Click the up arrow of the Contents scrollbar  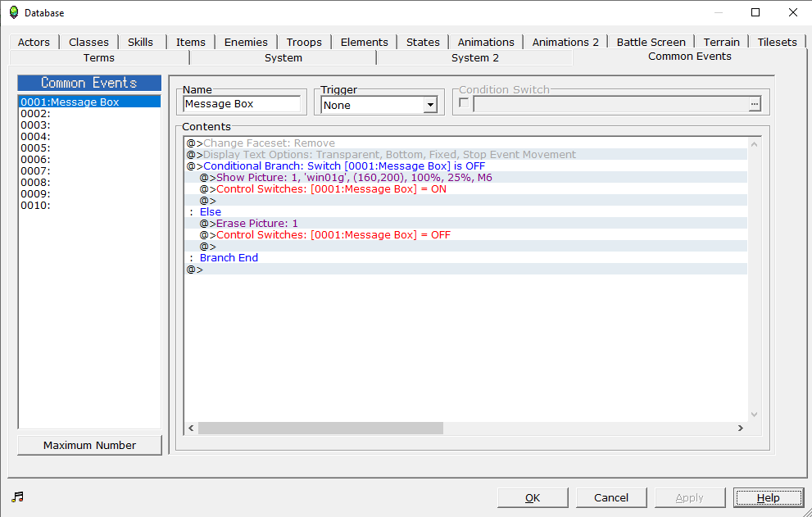[754, 144]
